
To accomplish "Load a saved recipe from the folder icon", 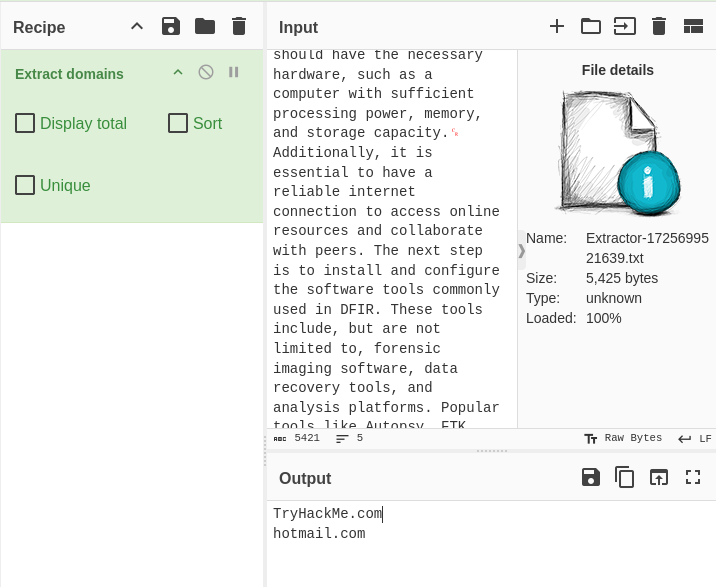I will point(205,26).
